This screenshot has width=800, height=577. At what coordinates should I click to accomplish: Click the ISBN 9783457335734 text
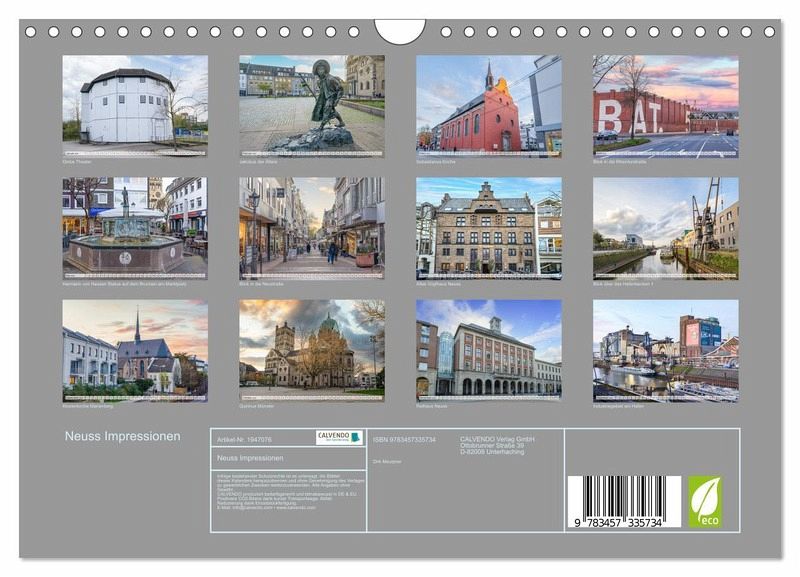click(404, 439)
